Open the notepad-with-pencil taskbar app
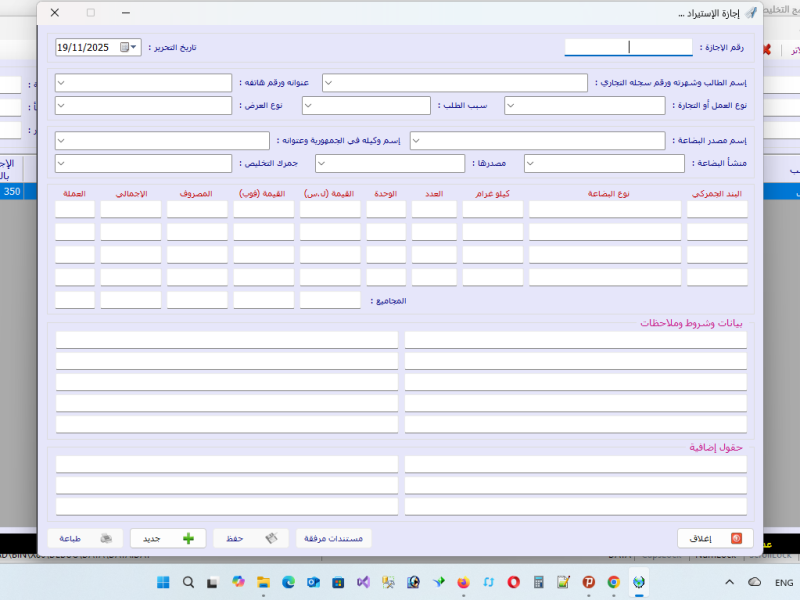Viewport: 800px width, 600px height. 563,582
